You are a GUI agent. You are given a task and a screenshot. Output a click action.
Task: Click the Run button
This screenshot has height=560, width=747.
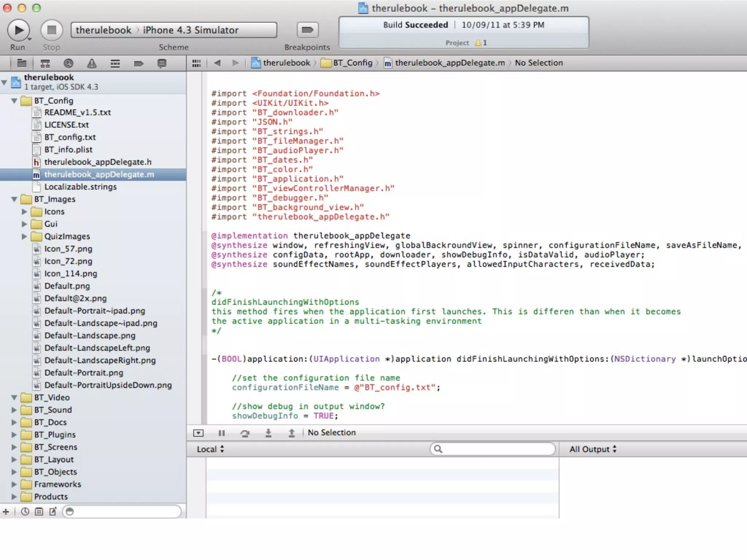point(18,30)
